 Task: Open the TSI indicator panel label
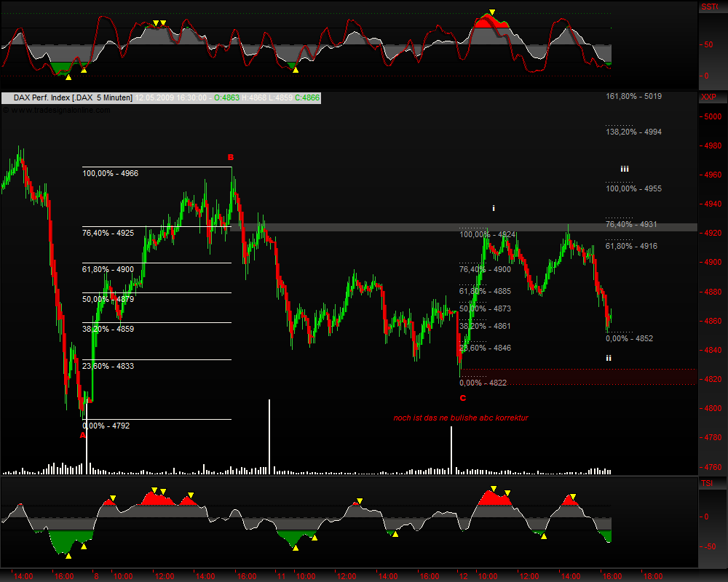point(705,482)
